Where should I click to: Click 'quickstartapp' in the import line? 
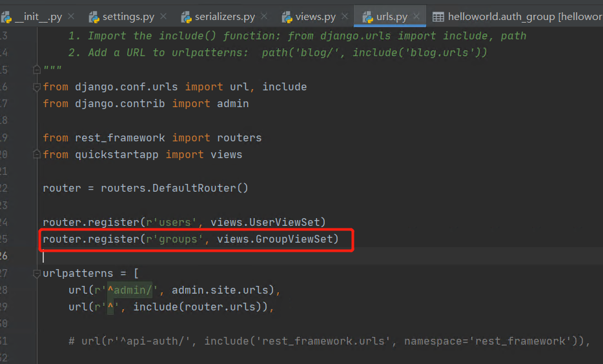(x=116, y=154)
